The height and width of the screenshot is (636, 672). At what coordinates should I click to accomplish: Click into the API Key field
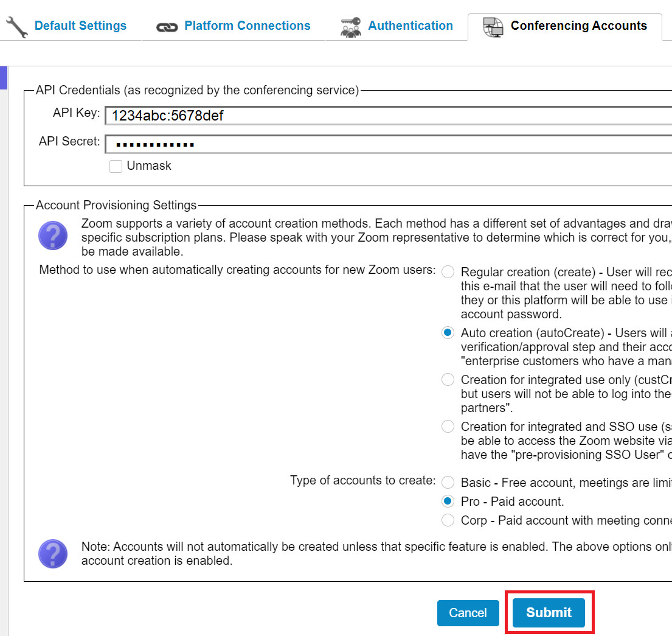click(x=388, y=116)
